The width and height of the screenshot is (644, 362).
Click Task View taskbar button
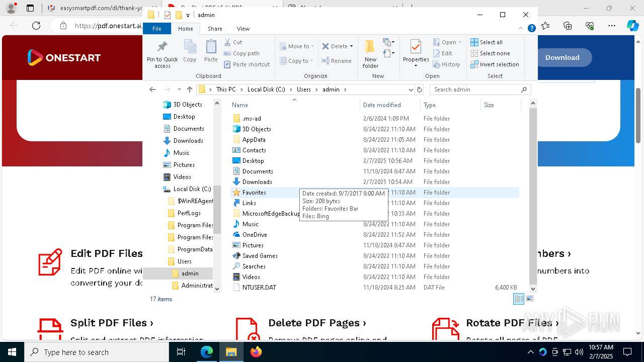coord(181,352)
